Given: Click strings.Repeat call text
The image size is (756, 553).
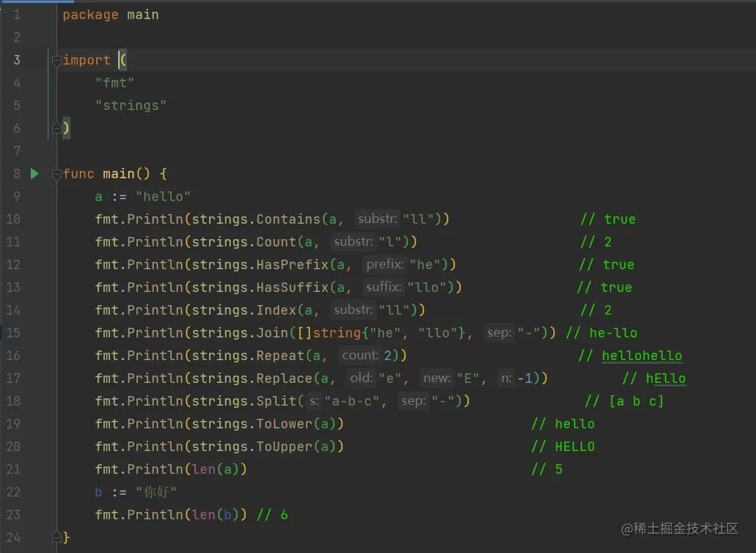Looking at the screenshot, I should pyautogui.click(x=248, y=356).
